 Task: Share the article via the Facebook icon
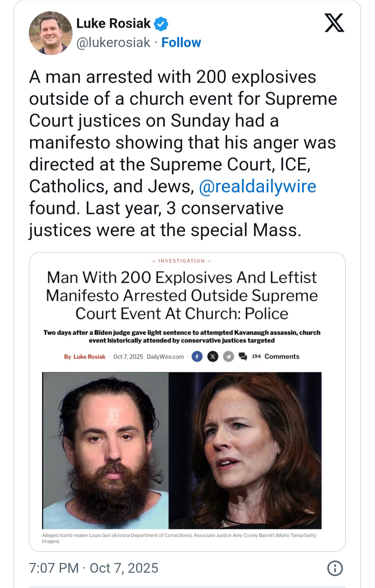[197, 357]
